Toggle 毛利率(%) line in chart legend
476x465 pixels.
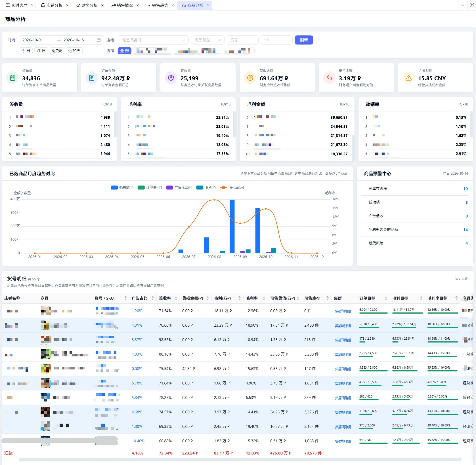232,187
